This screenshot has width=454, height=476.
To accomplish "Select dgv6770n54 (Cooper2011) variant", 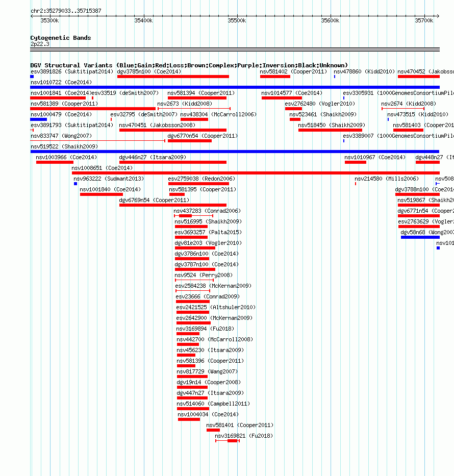I will tap(203, 136).
